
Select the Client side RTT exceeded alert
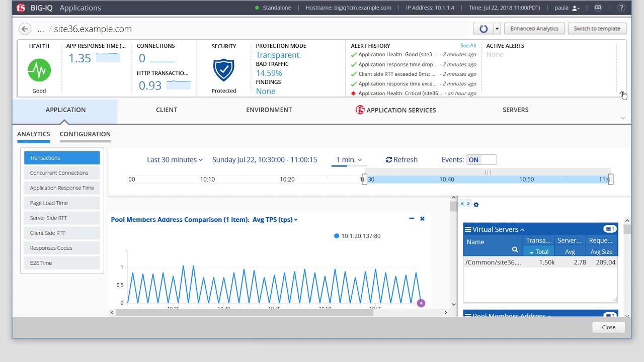click(414, 74)
